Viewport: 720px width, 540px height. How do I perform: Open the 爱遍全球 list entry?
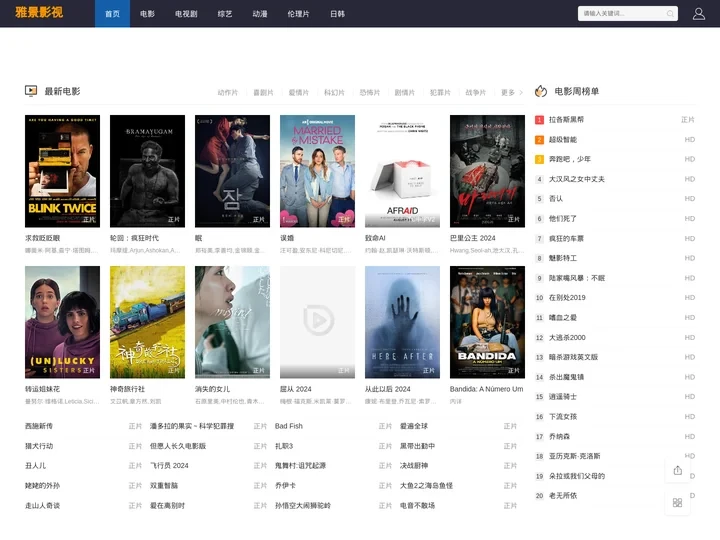pyautogui.click(x=414, y=426)
